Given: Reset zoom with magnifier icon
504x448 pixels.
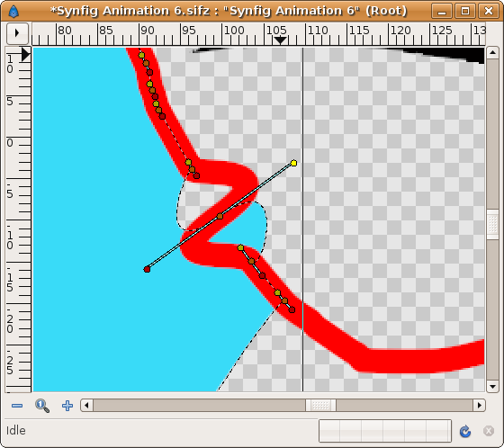Looking at the screenshot, I should (42, 406).
